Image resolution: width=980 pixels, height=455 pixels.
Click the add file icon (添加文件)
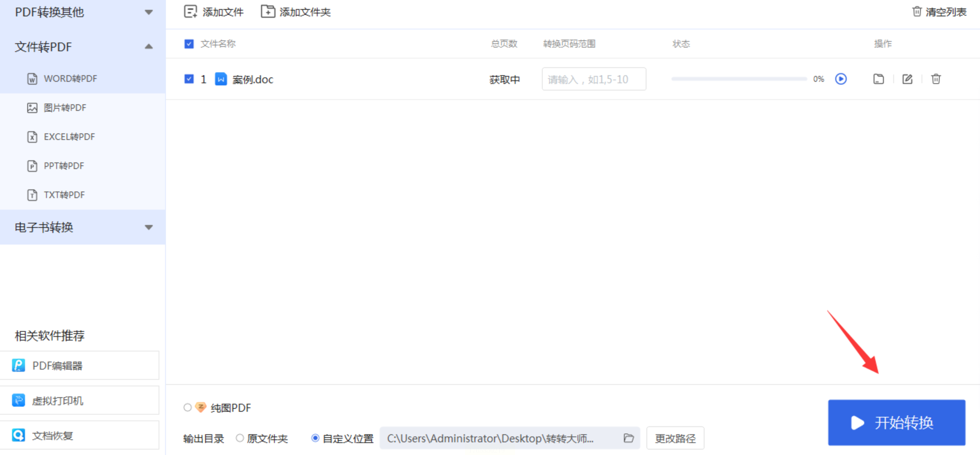(190, 12)
